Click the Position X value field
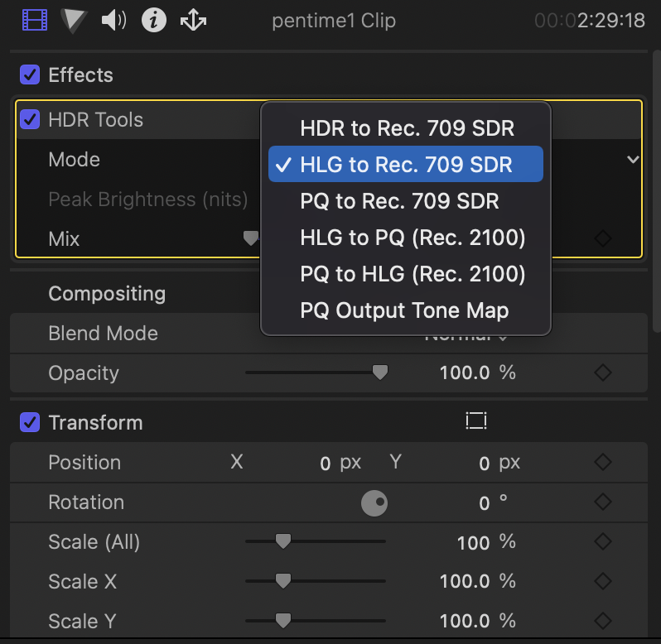 (x=325, y=464)
